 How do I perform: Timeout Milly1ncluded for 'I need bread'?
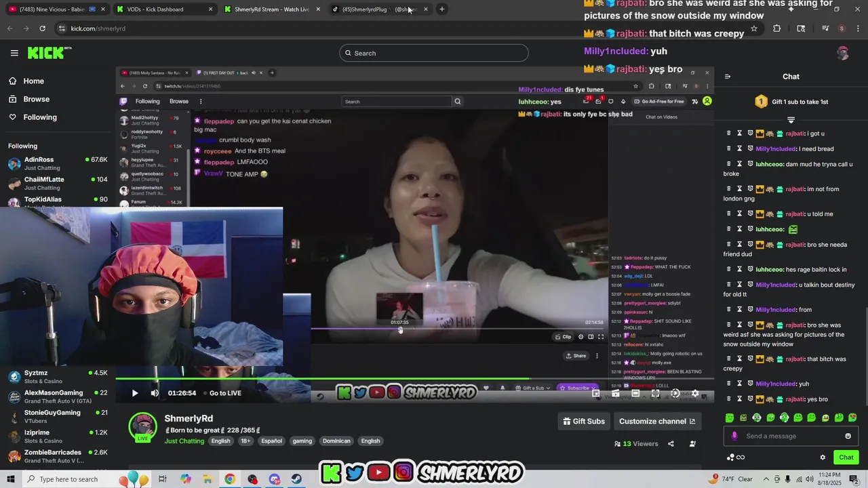[x=740, y=148]
